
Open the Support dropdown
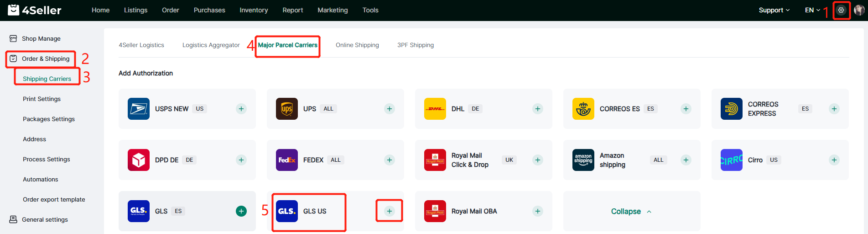pyautogui.click(x=774, y=10)
